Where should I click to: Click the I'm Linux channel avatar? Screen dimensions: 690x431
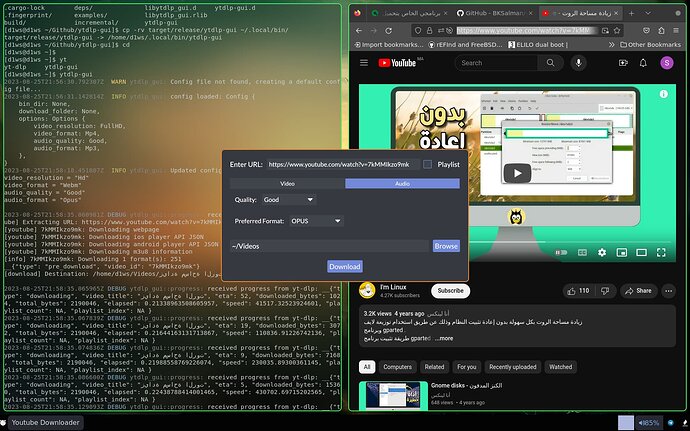(x=367, y=290)
